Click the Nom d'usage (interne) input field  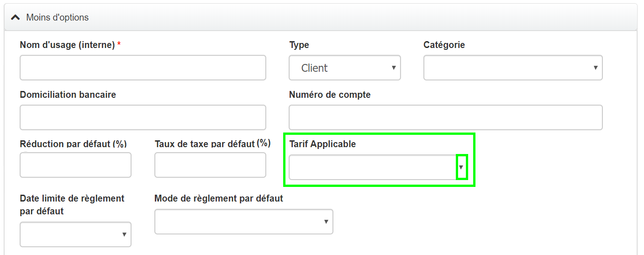(143, 68)
